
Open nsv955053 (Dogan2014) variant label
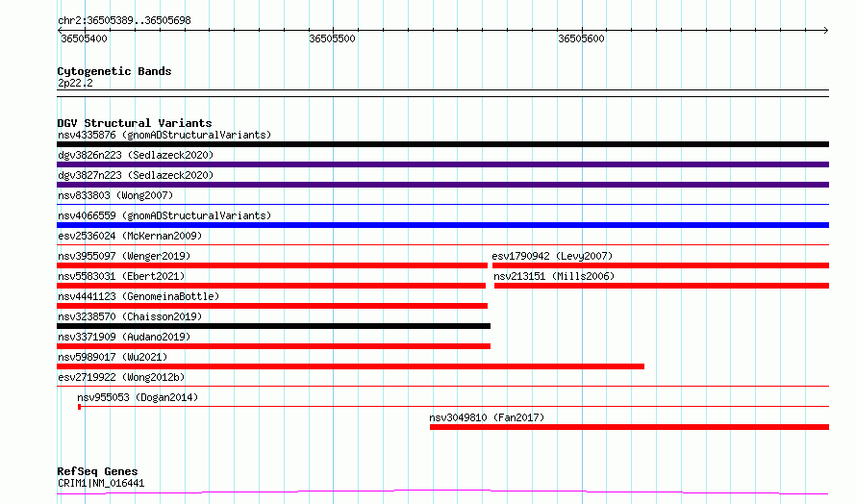[x=138, y=397]
